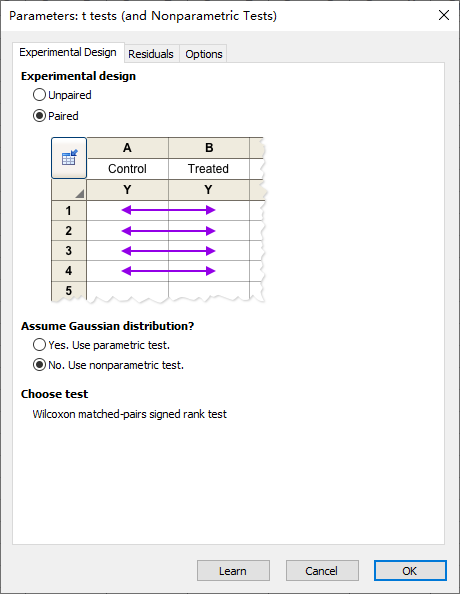Viewport: 460px width, 594px height.
Task: Click column A header in diagram
Action: (x=128, y=148)
